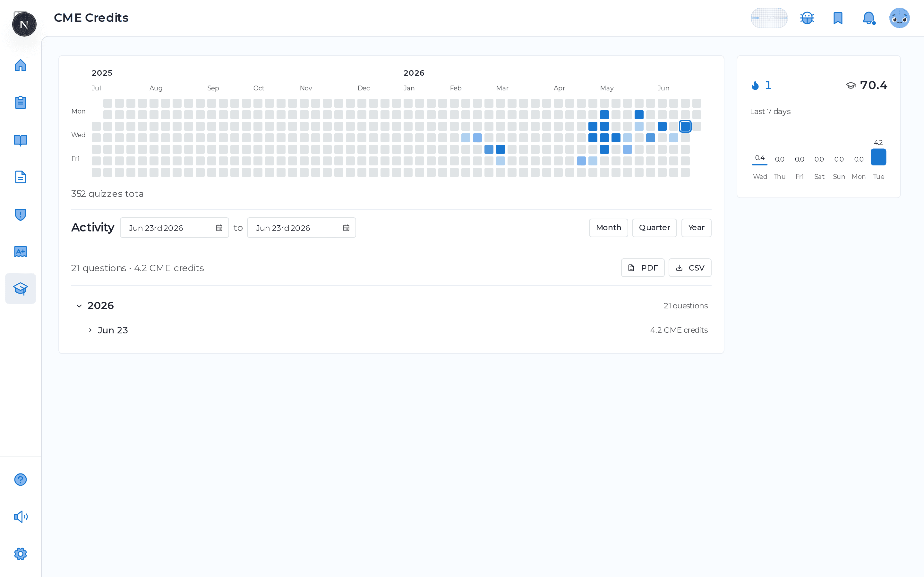The width and height of the screenshot is (924, 577).
Task: Export the activity as PDF
Action: pyautogui.click(x=643, y=268)
